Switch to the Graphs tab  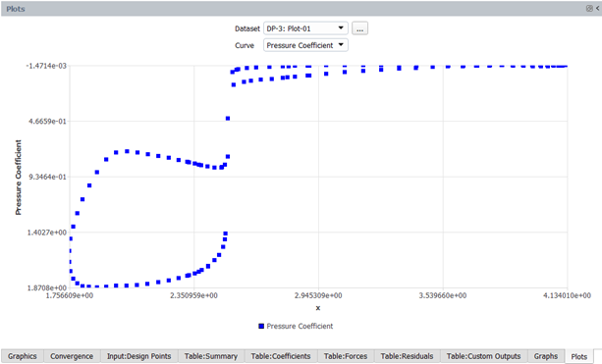(x=546, y=356)
